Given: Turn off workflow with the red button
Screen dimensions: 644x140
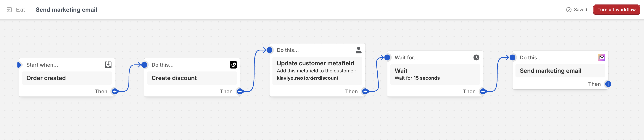Looking at the screenshot, I should [616, 10].
